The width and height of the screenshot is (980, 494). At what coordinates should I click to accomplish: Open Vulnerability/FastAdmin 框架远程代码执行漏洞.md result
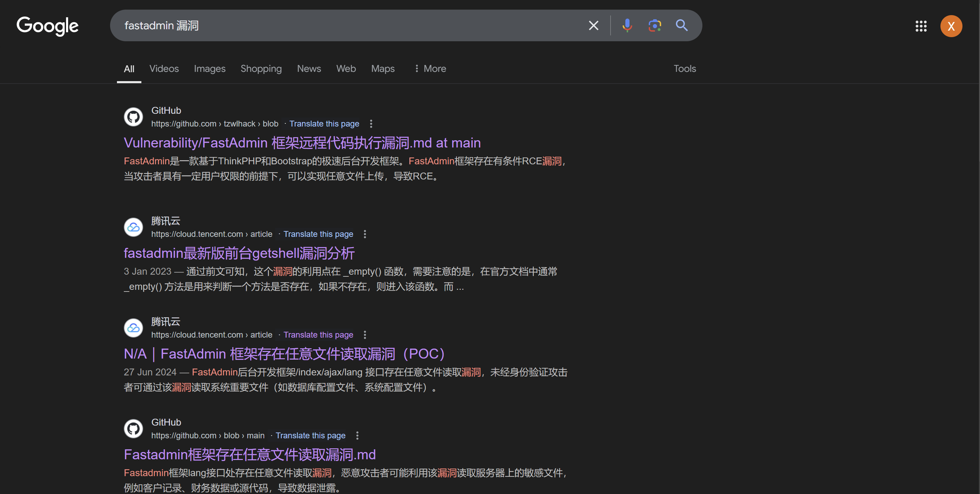[302, 143]
